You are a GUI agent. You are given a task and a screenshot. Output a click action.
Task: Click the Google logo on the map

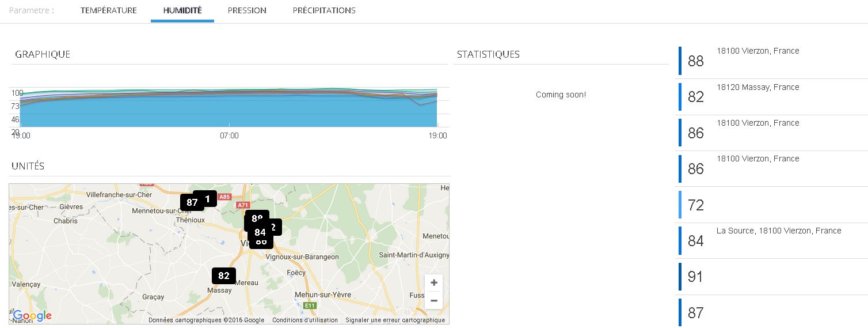click(32, 315)
